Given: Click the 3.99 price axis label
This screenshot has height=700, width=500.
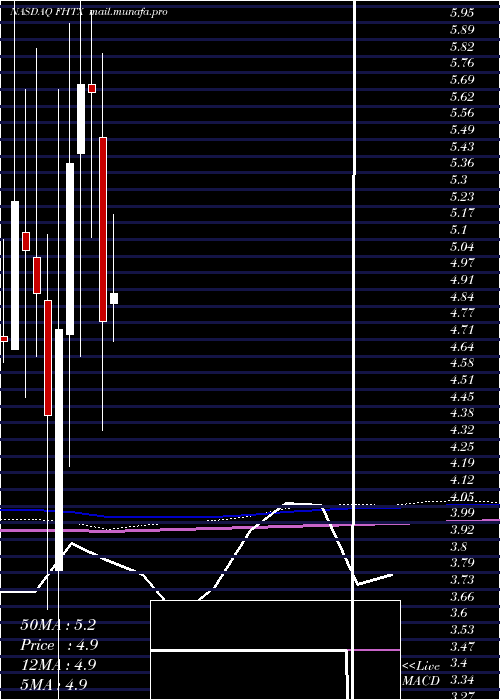Looking at the screenshot, I should click(462, 513).
